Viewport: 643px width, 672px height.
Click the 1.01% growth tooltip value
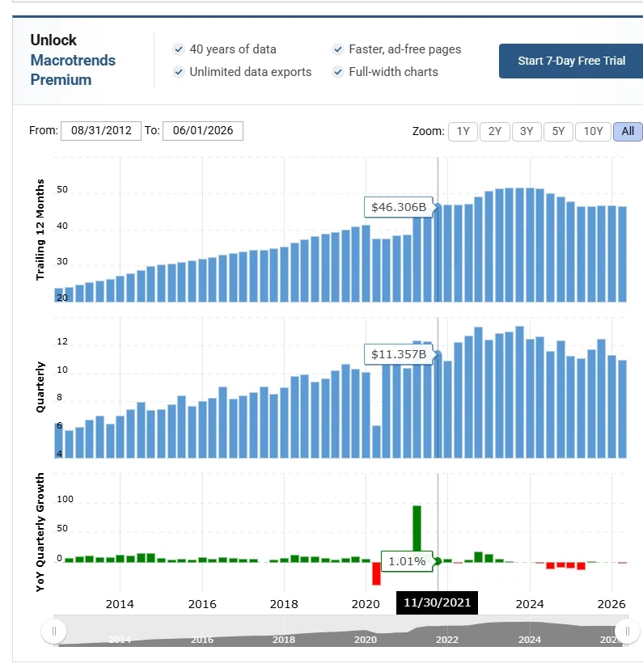407,561
